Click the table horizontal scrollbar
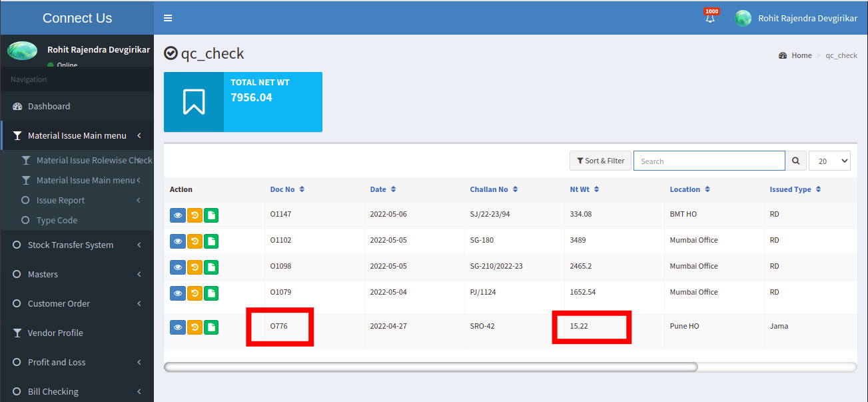The height and width of the screenshot is (402, 868). (431, 367)
